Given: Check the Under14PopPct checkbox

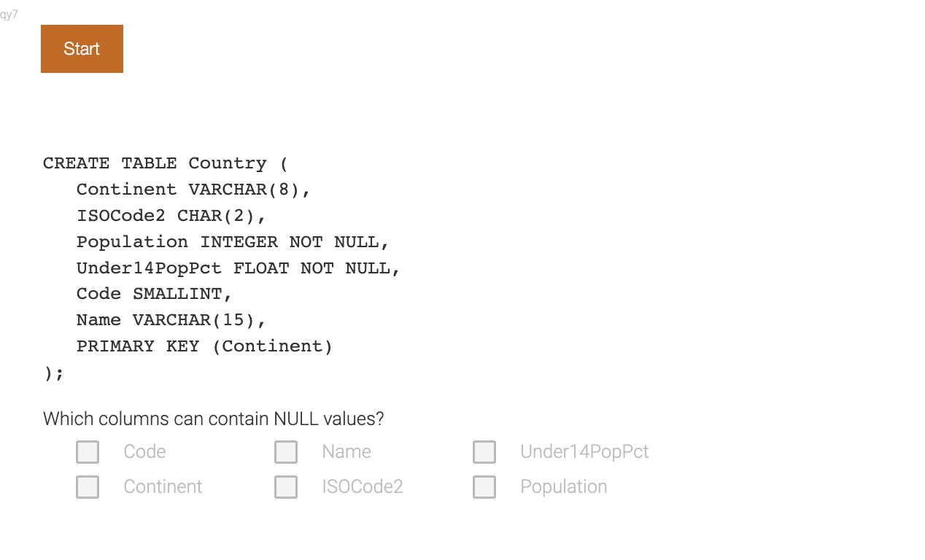Looking at the screenshot, I should 484,451.
